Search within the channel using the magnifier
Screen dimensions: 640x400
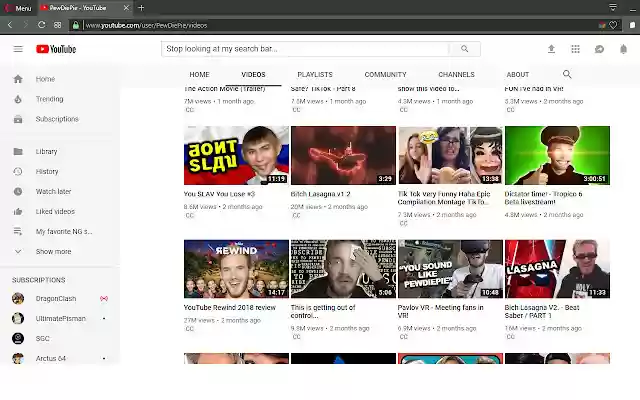(x=567, y=74)
